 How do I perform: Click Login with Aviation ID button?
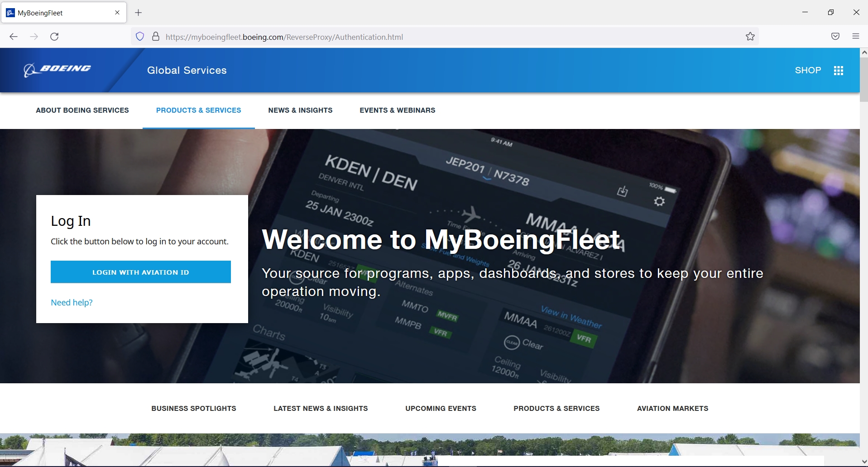[x=141, y=272]
